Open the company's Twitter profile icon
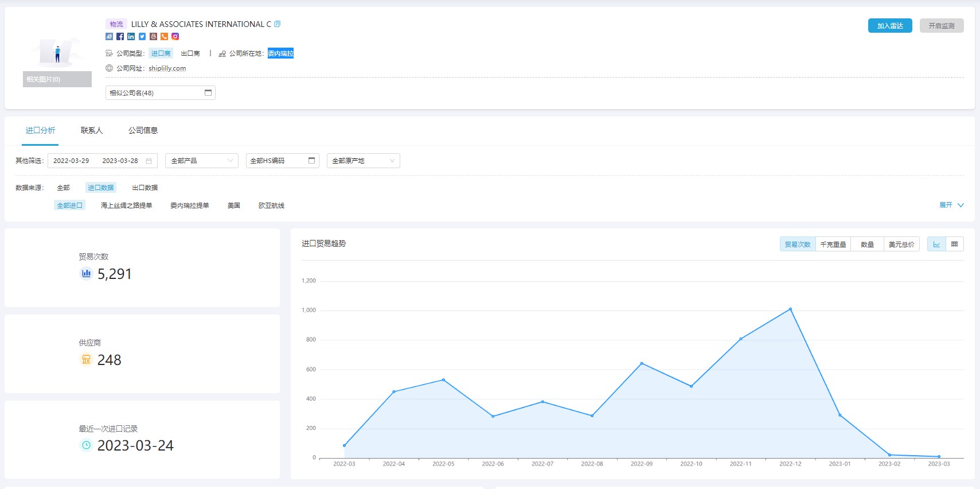The image size is (980, 489). coord(142,36)
